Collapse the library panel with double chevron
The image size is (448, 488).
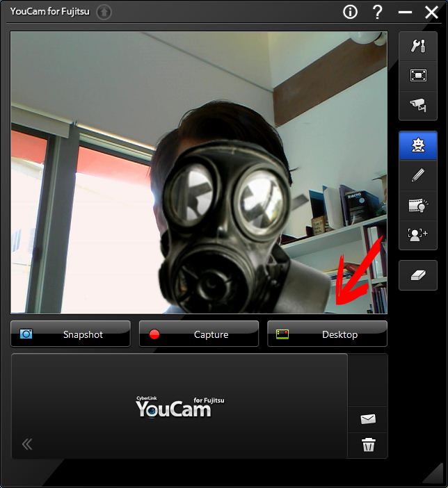pos(27,444)
